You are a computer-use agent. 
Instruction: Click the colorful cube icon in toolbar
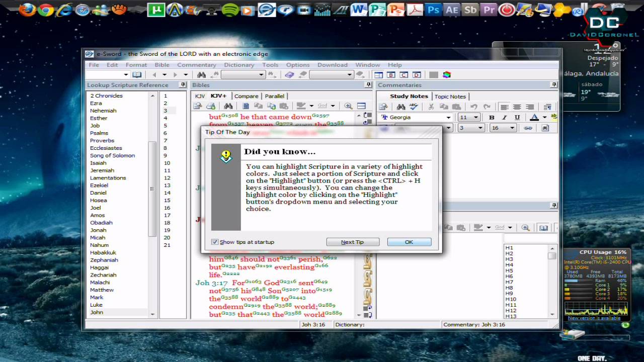446,75
